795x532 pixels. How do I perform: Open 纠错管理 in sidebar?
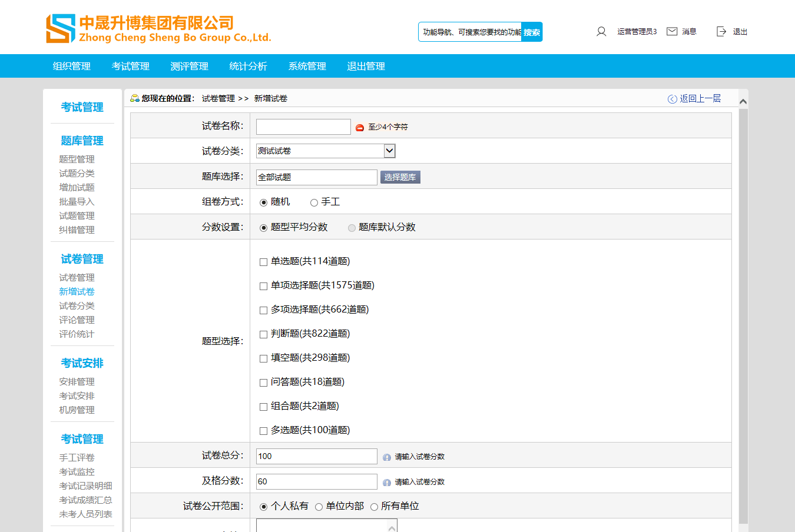[x=77, y=230]
